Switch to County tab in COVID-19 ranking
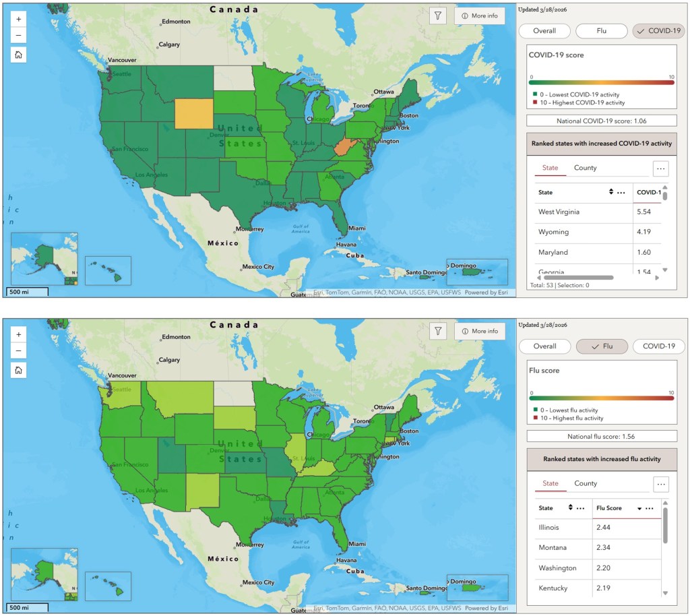The width and height of the screenshot is (690, 616). click(585, 168)
